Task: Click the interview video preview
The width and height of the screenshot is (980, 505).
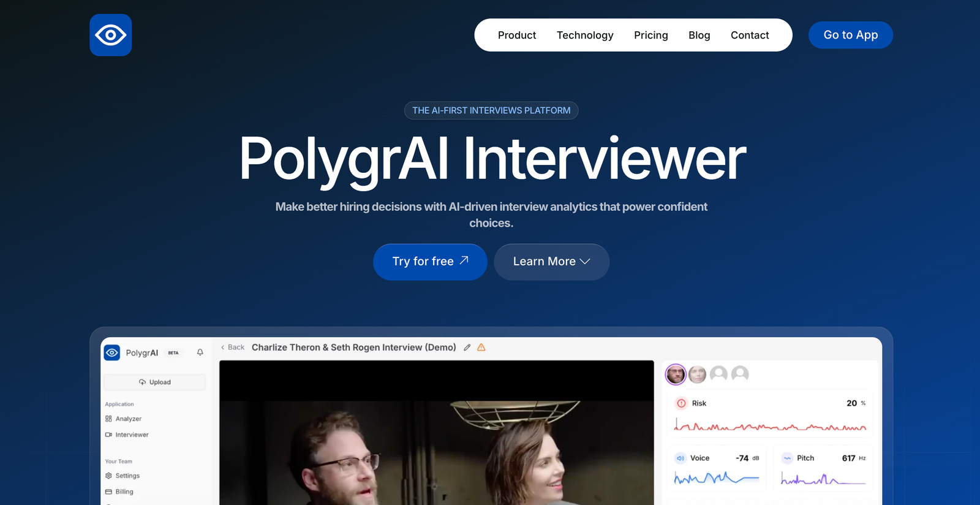Action: pos(436,441)
